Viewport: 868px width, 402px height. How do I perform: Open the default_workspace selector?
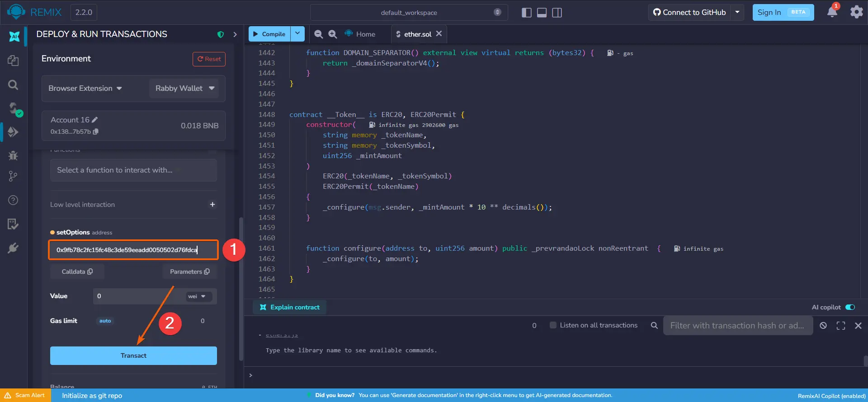point(409,13)
